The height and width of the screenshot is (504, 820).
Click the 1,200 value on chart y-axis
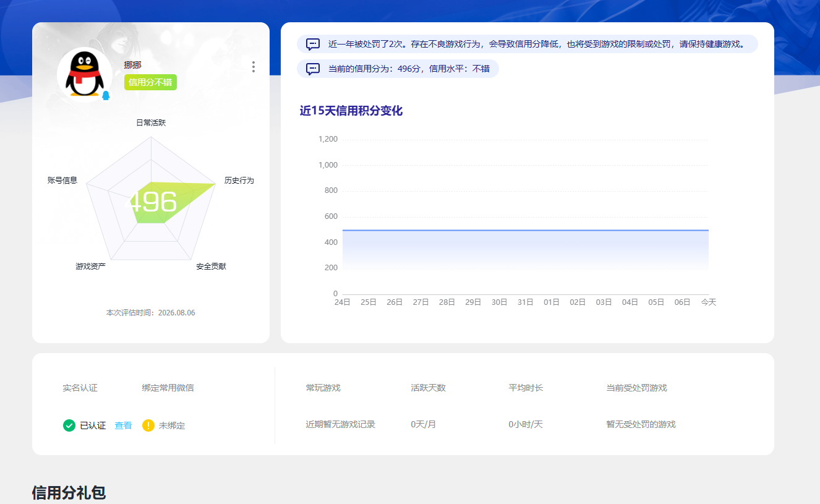328,139
